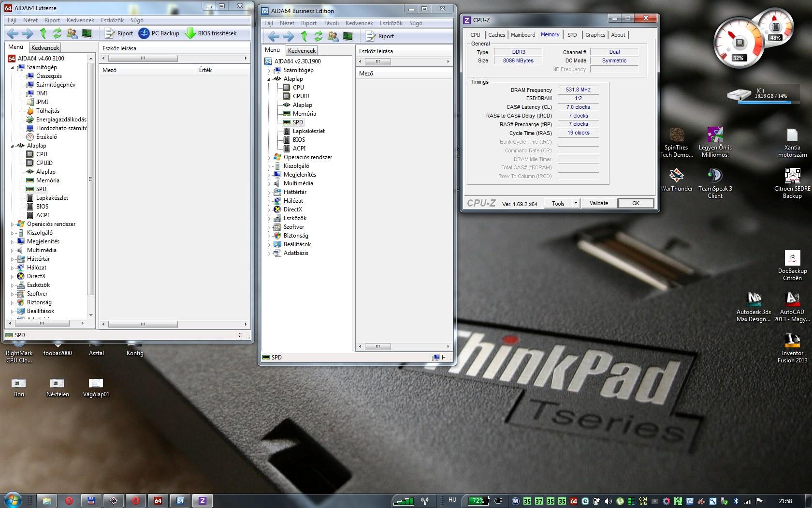Open Távoli menu in AIDA64 Business

pyautogui.click(x=331, y=23)
